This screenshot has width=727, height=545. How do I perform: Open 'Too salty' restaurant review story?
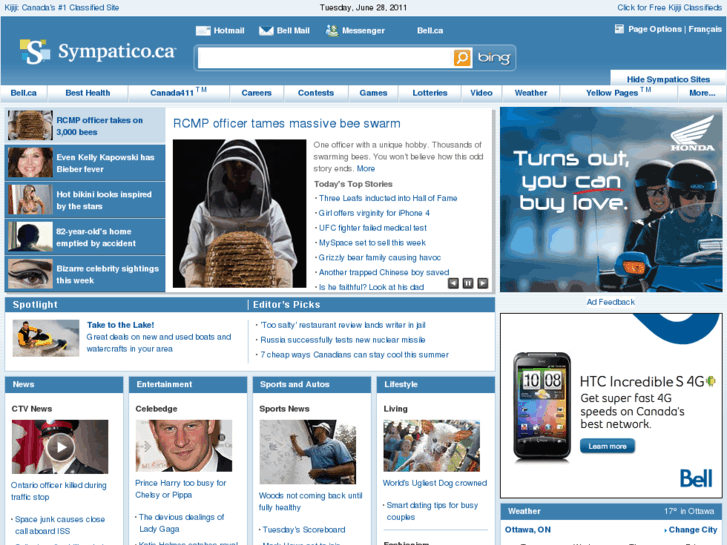click(x=343, y=325)
